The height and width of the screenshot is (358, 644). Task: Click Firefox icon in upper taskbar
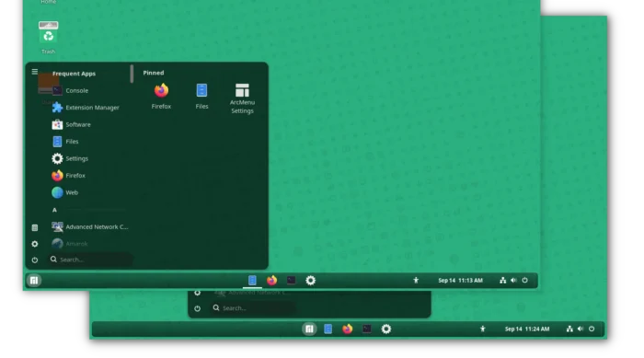[271, 281]
